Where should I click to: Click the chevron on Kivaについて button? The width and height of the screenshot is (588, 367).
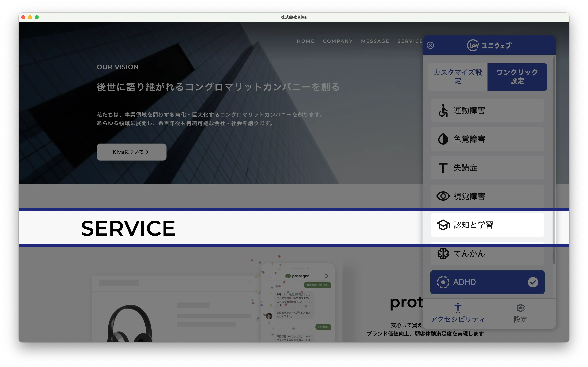(x=147, y=152)
